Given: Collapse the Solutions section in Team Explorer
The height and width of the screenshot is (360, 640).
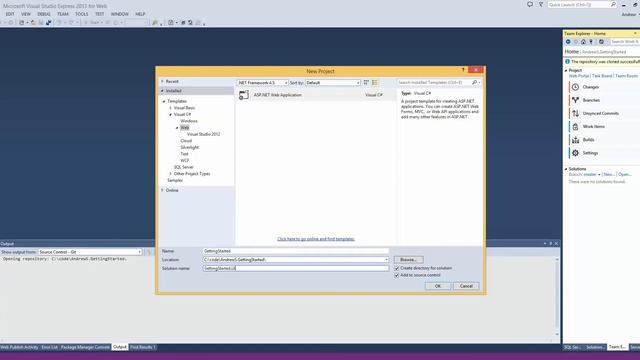Looking at the screenshot, I should [x=566, y=169].
